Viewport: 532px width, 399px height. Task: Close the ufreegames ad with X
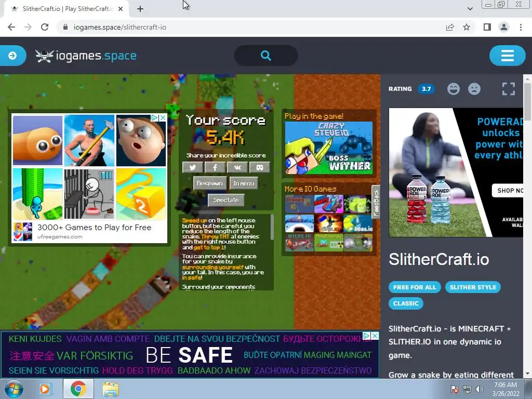coord(163,118)
